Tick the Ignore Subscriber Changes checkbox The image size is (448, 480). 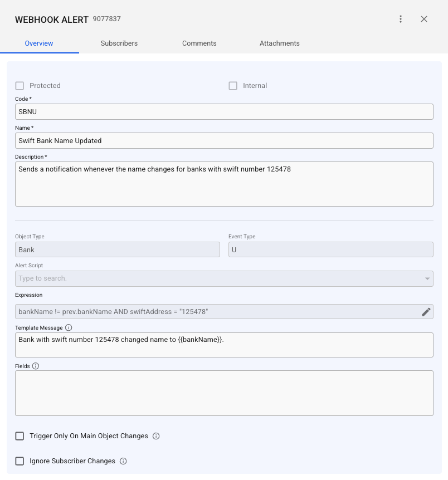click(20, 461)
